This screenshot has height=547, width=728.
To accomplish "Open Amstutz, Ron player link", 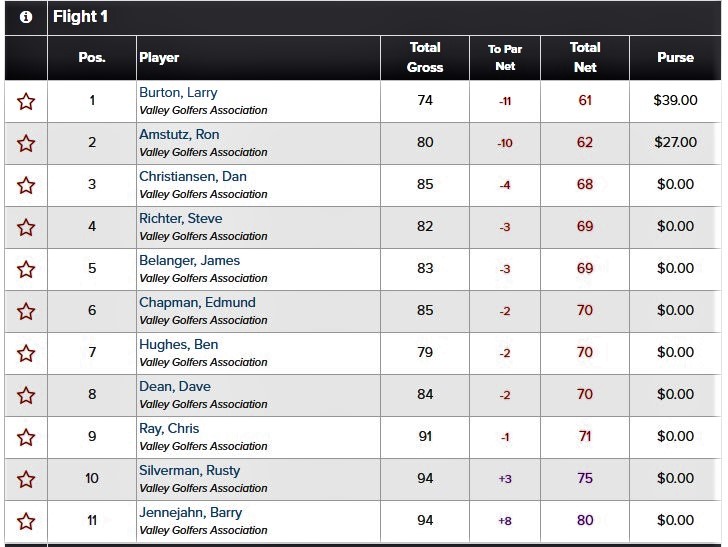I will 179,135.
